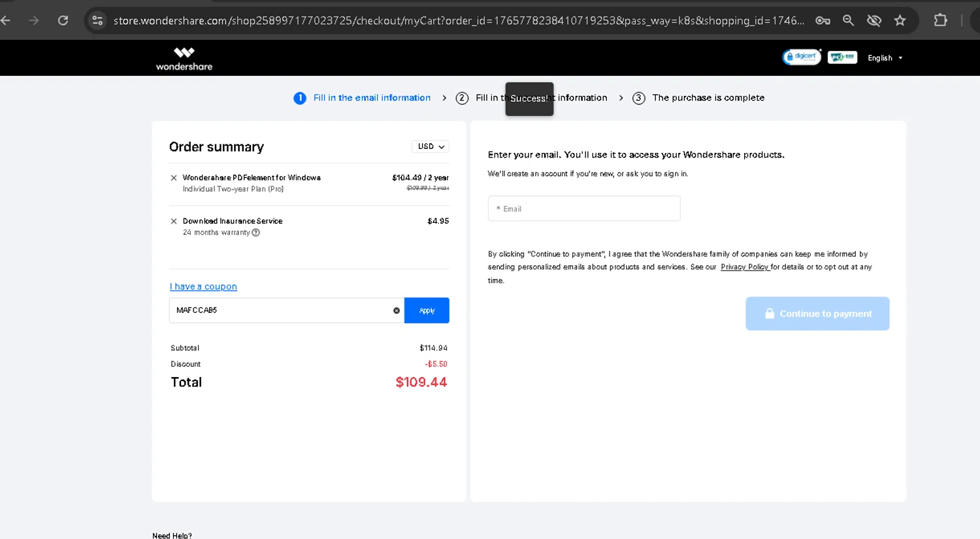Apply the coupon code

click(427, 310)
